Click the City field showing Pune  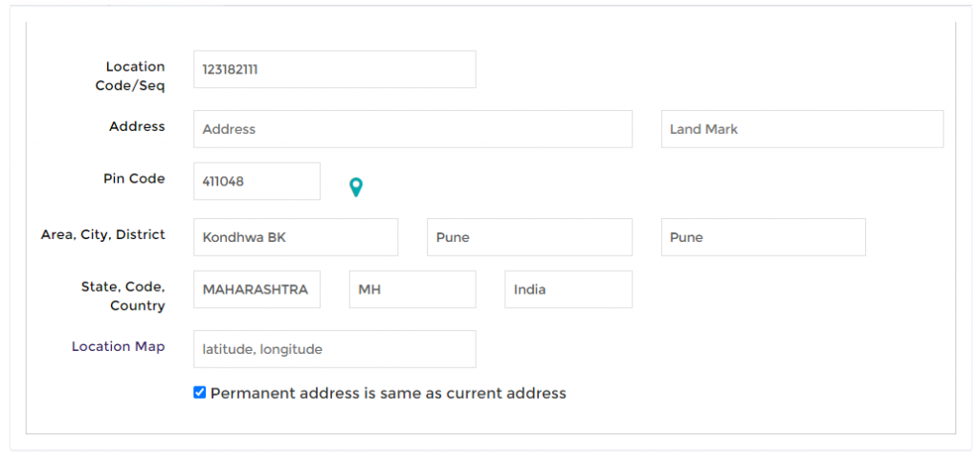click(529, 237)
